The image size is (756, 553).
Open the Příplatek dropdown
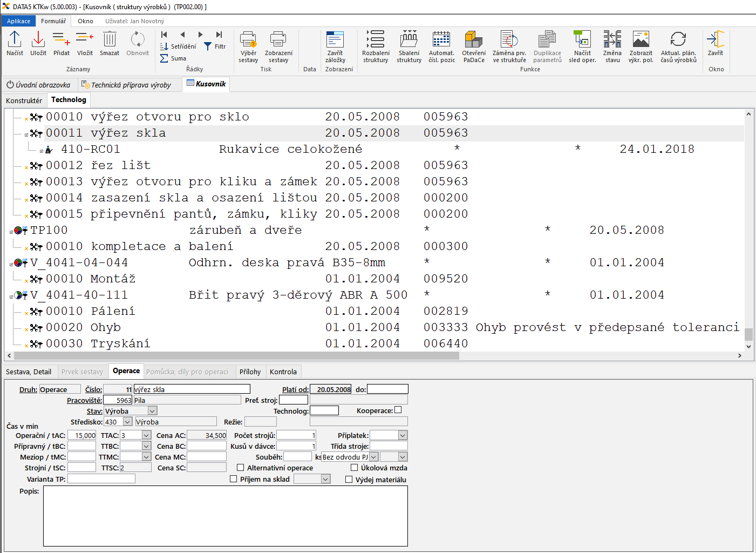tap(403, 435)
